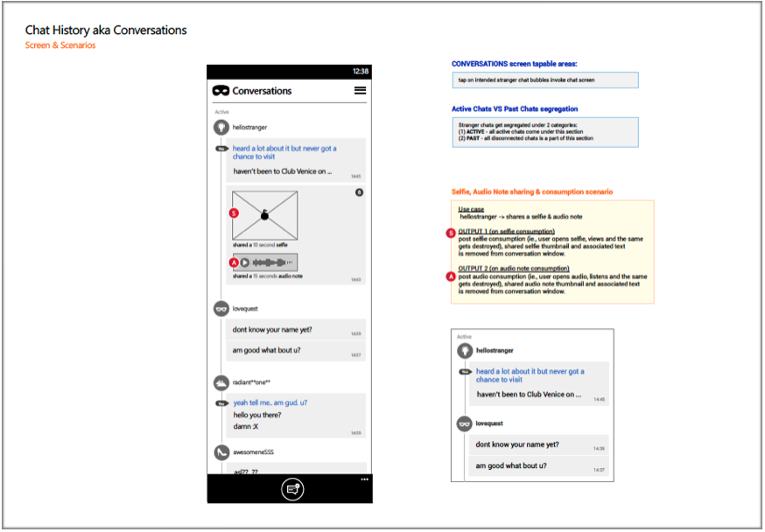The height and width of the screenshot is (532, 765).
Task: Click the mask logo beside the Conversations title
Action: [x=221, y=91]
